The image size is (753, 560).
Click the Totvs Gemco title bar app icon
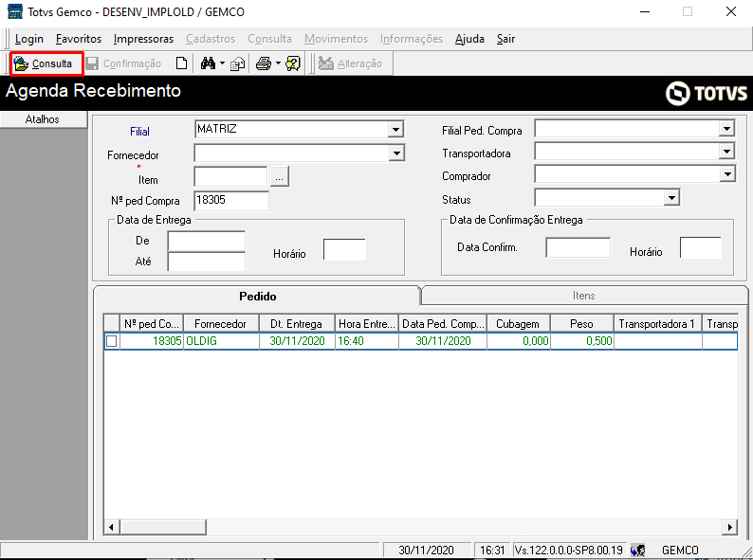(x=14, y=11)
